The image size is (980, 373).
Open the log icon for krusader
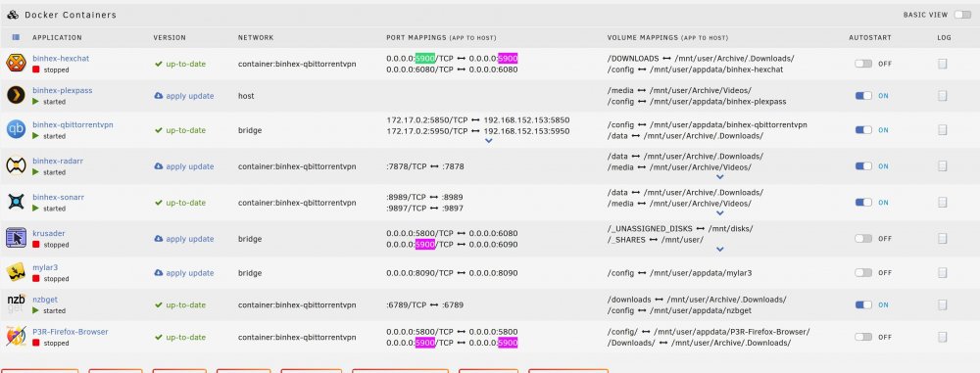pyautogui.click(x=942, y=239)
